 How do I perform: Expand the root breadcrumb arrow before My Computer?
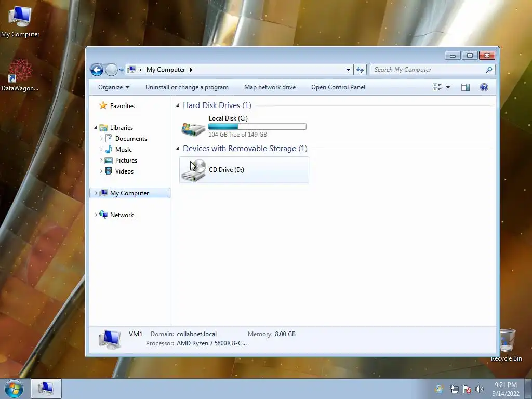click(x=140, y=70)
